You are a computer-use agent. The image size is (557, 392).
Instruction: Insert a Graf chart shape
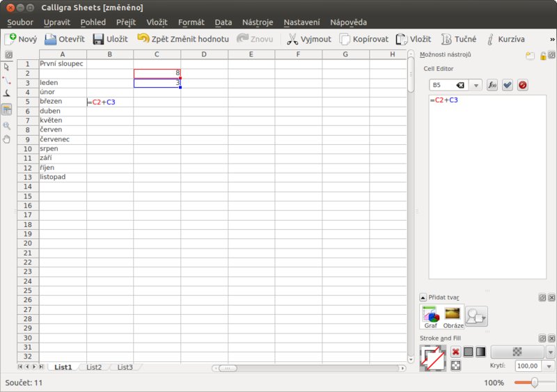pyautogui.click(x=430, y=317)
